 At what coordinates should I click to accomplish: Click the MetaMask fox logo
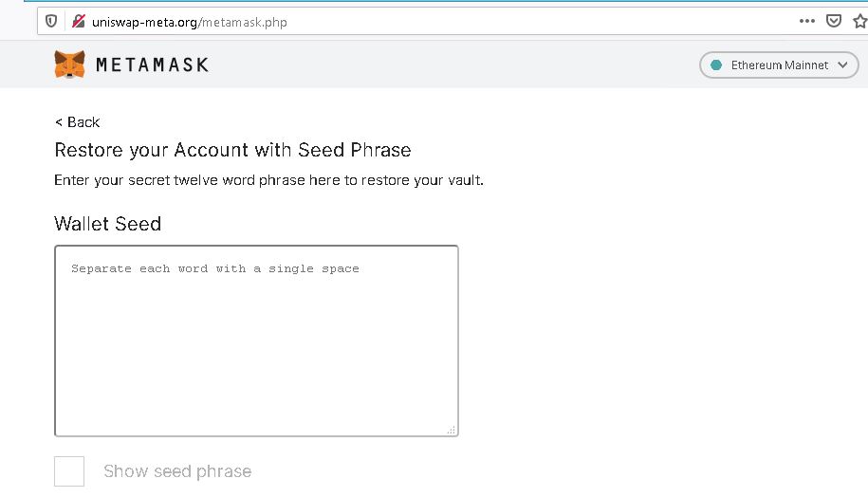point(69,64)
